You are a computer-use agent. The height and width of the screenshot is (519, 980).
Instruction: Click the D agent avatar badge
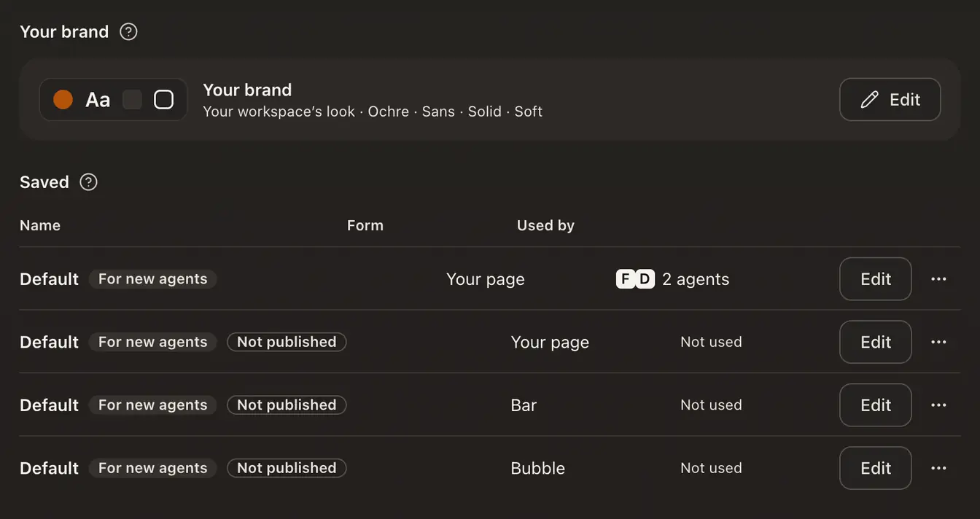(645, 278)
